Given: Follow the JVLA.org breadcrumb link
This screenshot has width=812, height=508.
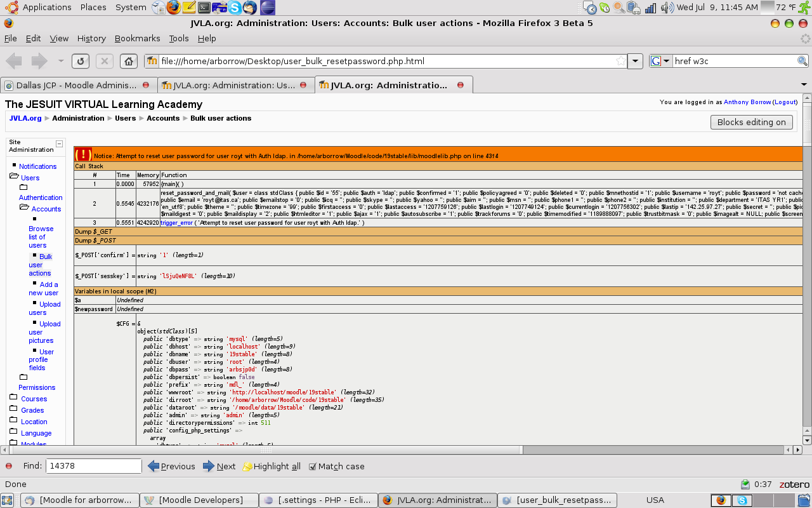Looking at the screenshot, I should click(25, 118).
